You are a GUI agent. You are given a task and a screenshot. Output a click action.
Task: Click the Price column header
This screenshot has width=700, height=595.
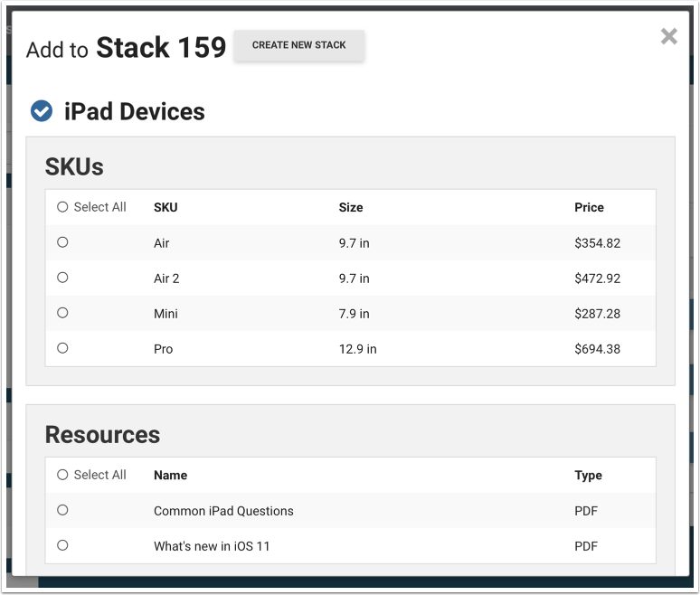pos(589,208)
